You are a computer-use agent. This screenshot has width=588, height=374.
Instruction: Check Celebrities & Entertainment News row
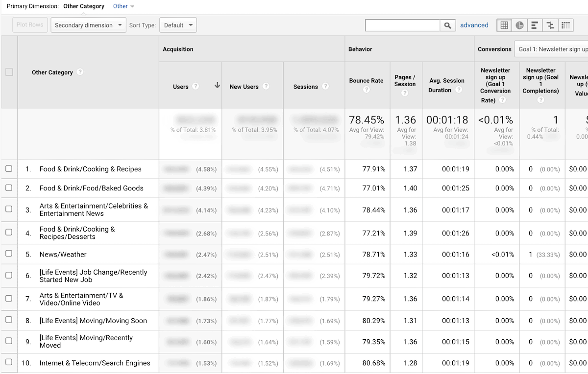click(9, 209)
